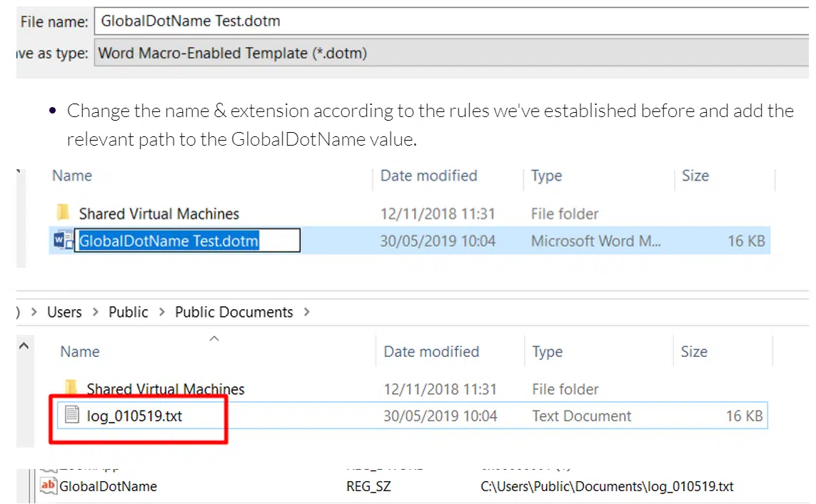This screenshot has height=504, width=816.
Task: Expand chevron between Public and Public Documents
Action: 162,312
